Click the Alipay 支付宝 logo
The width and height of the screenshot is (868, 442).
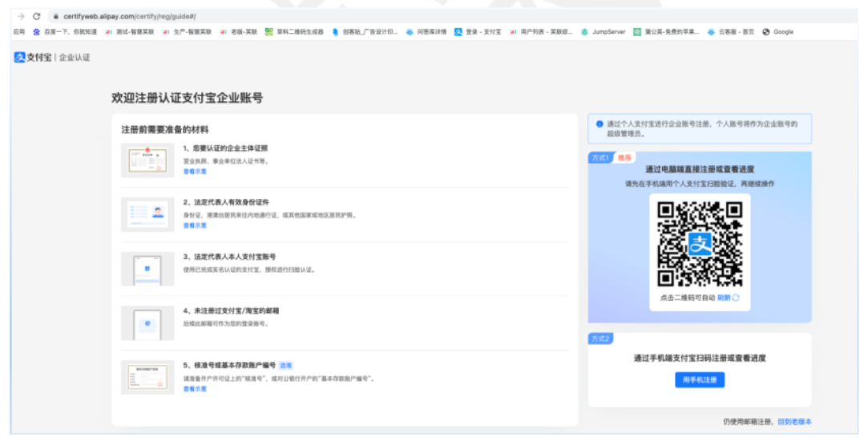click(33, 58)
